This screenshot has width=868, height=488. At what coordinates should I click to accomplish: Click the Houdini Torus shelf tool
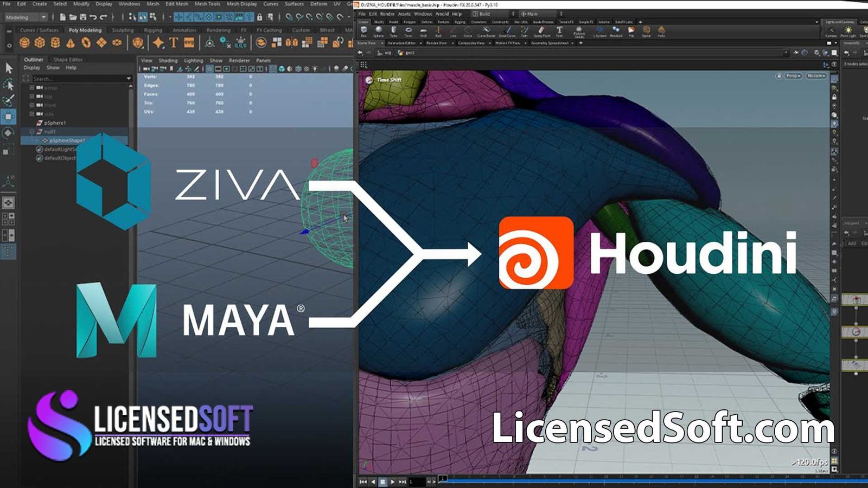point(408,31)
